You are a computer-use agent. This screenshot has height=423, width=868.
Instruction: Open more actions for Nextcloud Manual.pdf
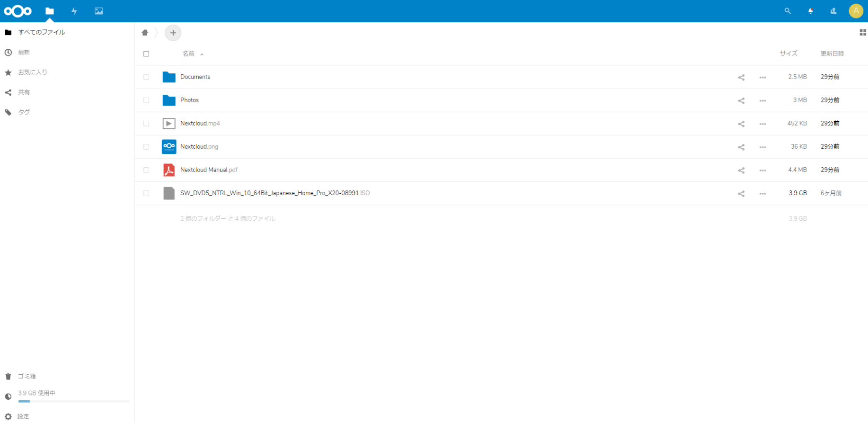tap(762, 170)
